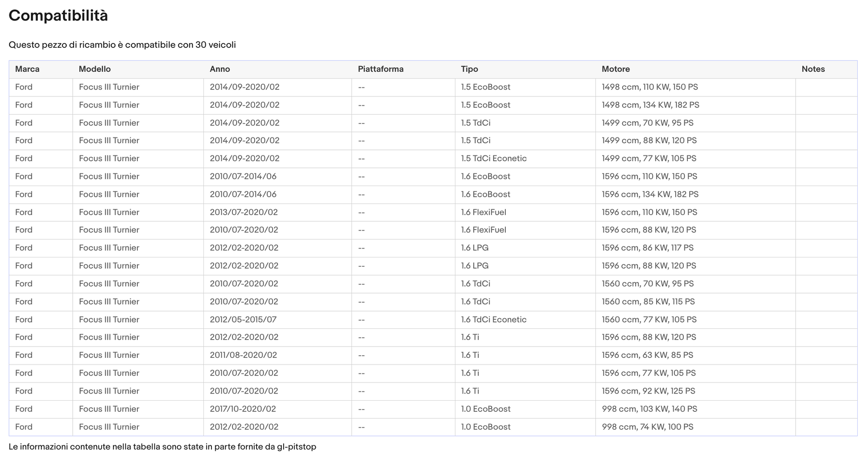
Task: Click the Marca column header
Action: click(27, 69)
